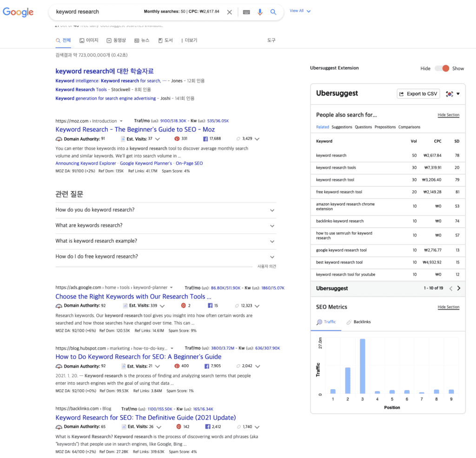Expand Est. Visits 37 dropdown on Moz result
This screenshot has height=458, width=476.
click(x=158, y=139)
